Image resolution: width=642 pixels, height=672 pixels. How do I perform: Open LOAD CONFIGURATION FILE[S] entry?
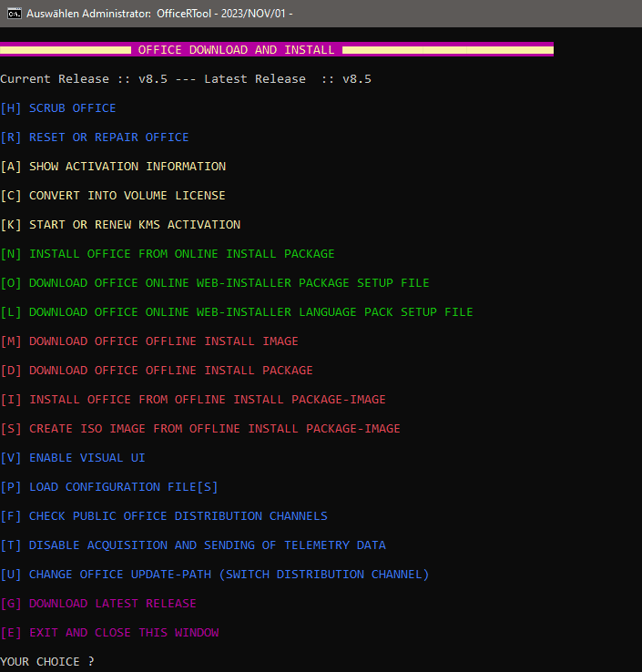(123, 487)
